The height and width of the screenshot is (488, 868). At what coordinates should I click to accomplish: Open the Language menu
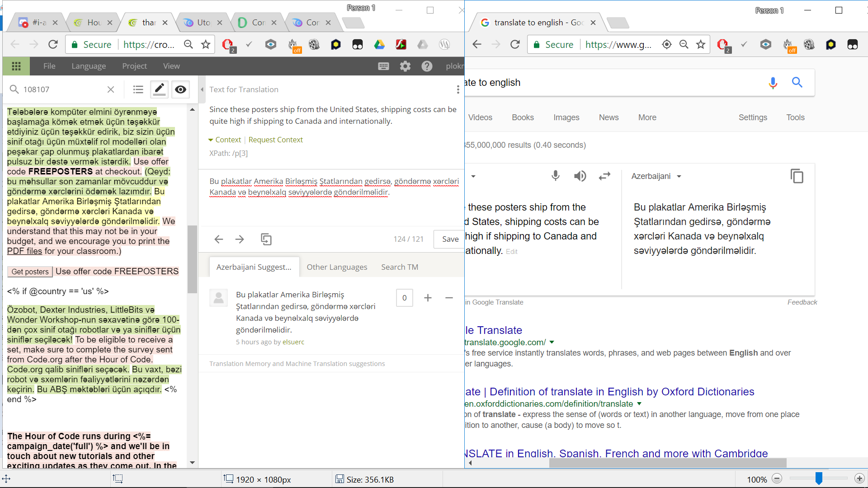click(89, 66)
